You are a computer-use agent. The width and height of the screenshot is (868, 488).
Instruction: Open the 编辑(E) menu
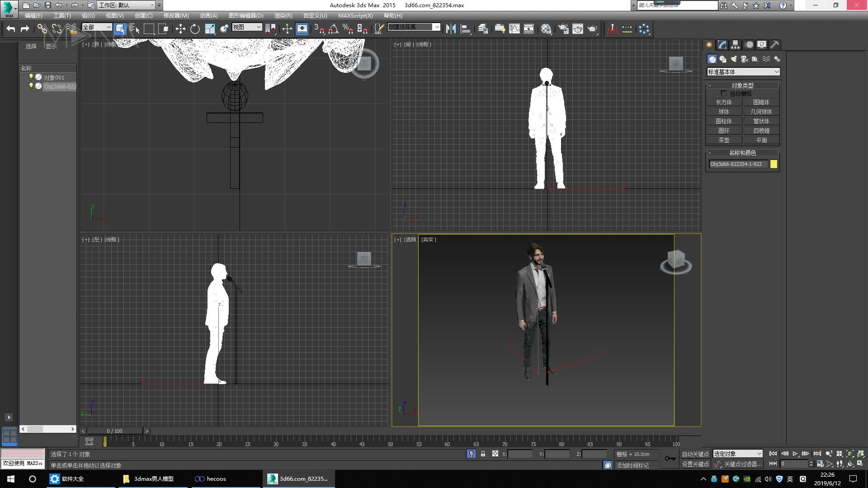coord(33,15)
